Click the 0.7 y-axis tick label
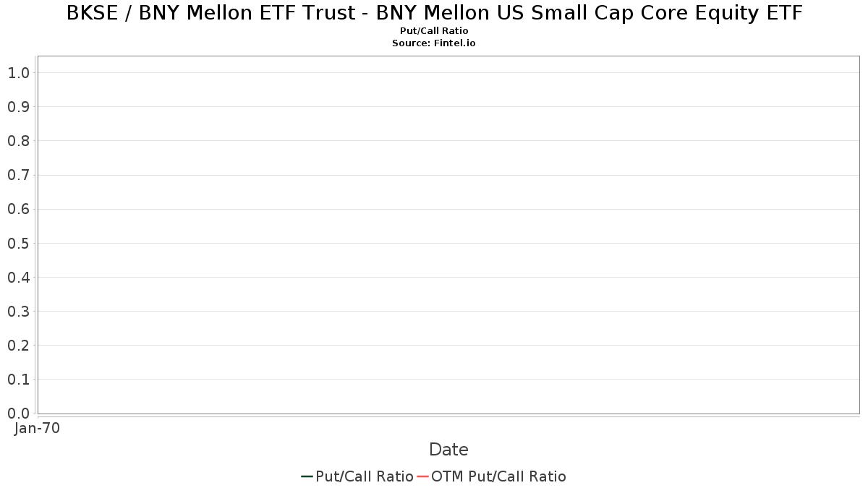Image resolution: width=868 pixels, height=488 pixels. tap(18, 175)
